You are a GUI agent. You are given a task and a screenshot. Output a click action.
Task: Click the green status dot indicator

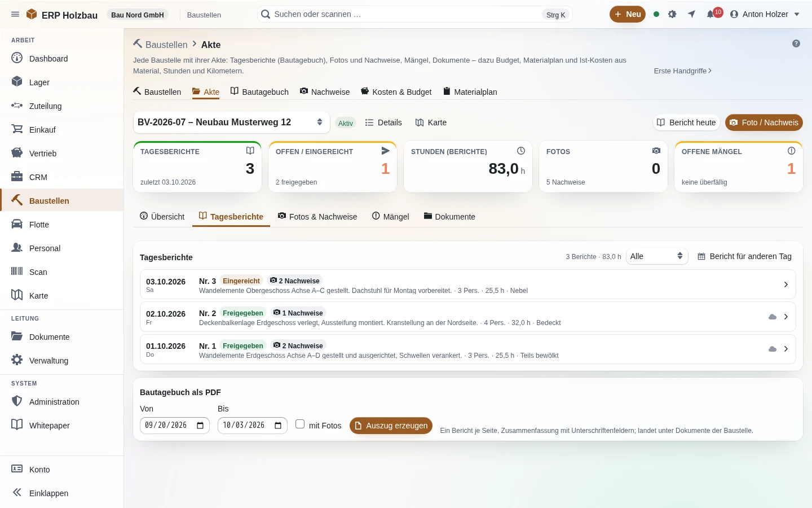click(x=656, y=14)
